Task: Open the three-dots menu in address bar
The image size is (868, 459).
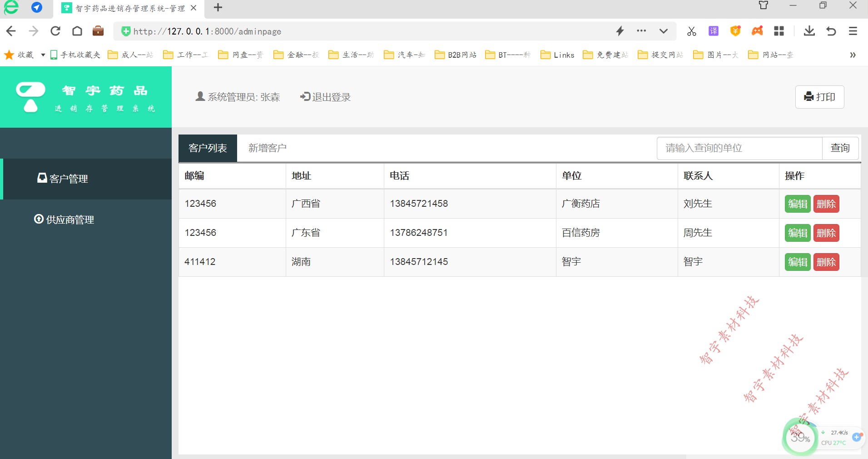Action: tap(641, 31)
